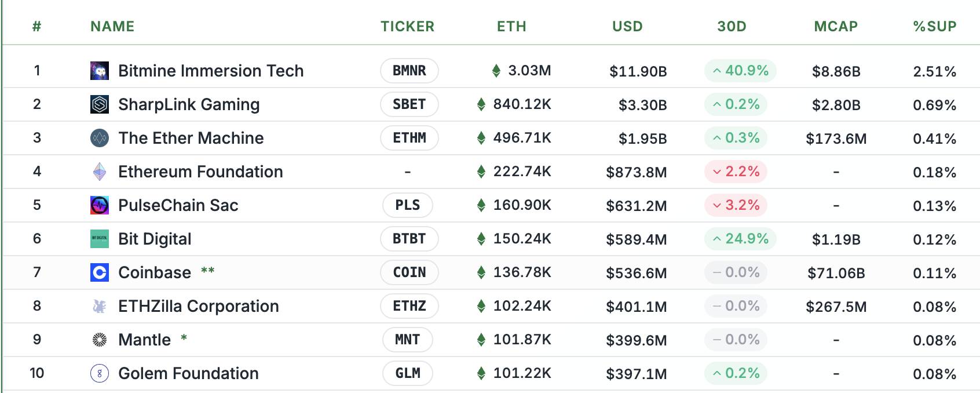Sort by the MCAP column header

836,27
